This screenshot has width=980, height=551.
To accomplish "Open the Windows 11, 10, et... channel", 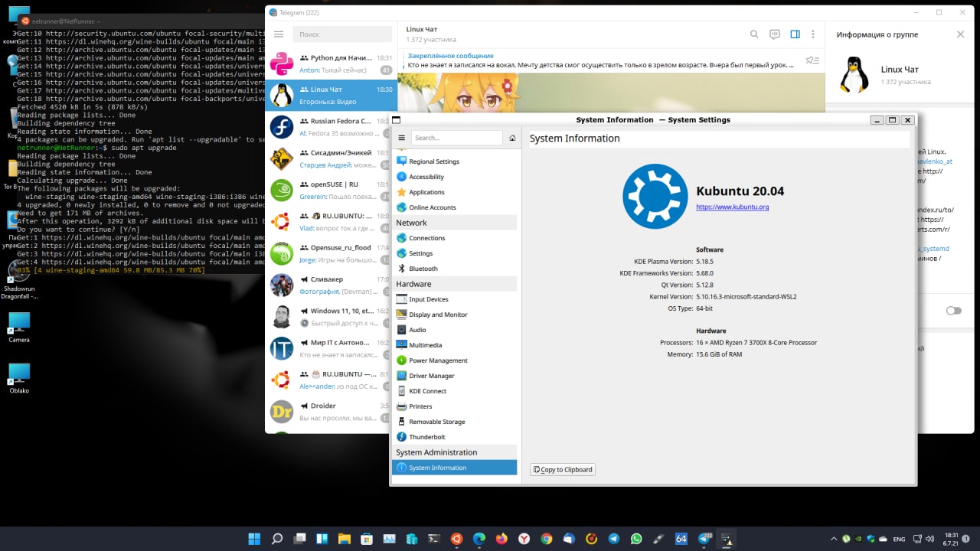I will coord(331,317).
